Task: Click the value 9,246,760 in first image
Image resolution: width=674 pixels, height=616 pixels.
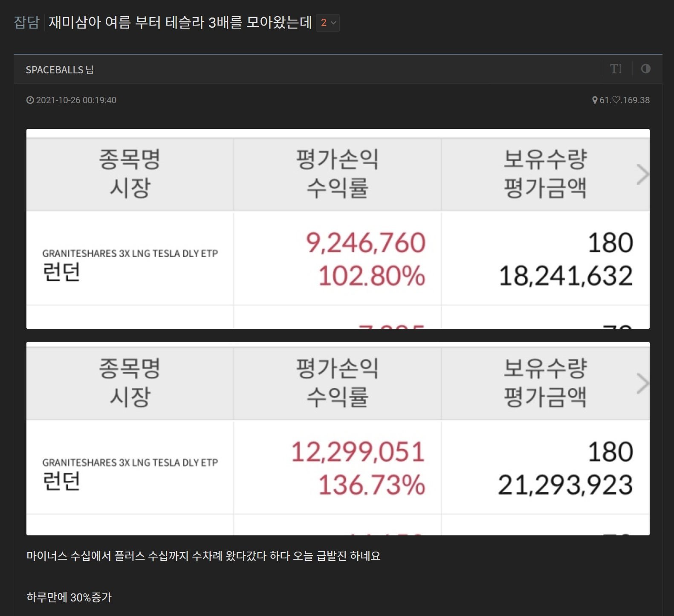Action: click(366, 243)
